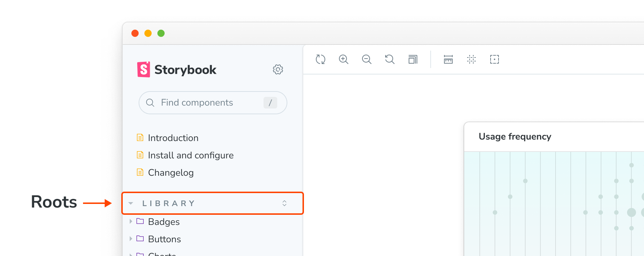Toggle the outline view
Image resolution: width=644 pixels, height=256 pixels.
495,59
